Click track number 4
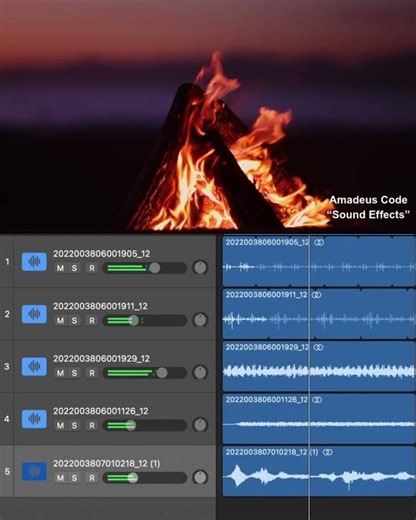The height and width of the screenshot is (520, 416). click(x=7, y=419)
